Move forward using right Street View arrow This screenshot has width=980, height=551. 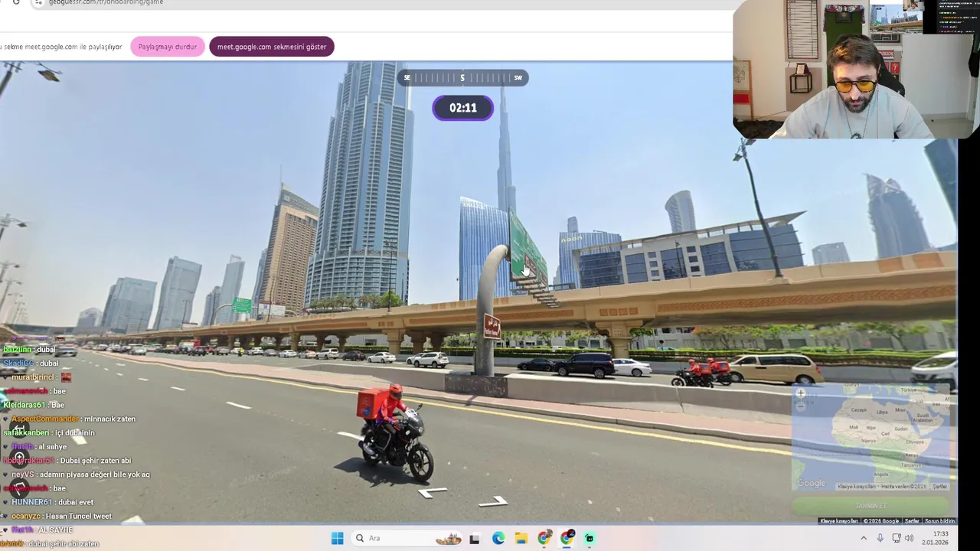(x=493, y=501)
